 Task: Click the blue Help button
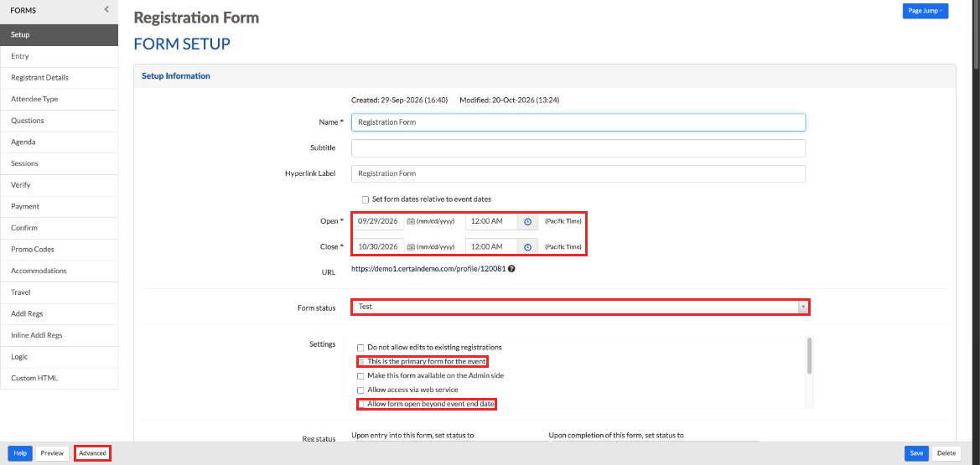coord(20,453)
